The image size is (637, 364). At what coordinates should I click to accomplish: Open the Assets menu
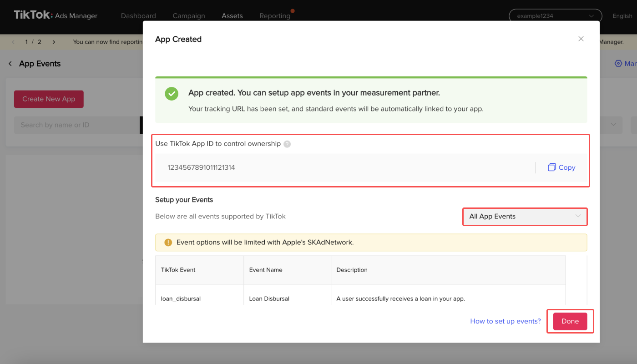(x=232, y=16)
